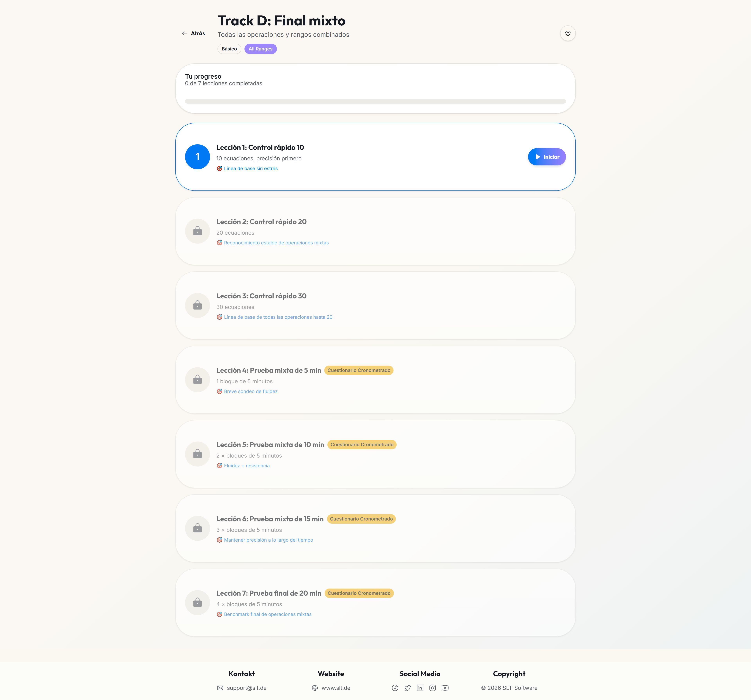Click the YouTube icon in the footer
This screenshot has height=700, width=751.
tap(445, 688)
